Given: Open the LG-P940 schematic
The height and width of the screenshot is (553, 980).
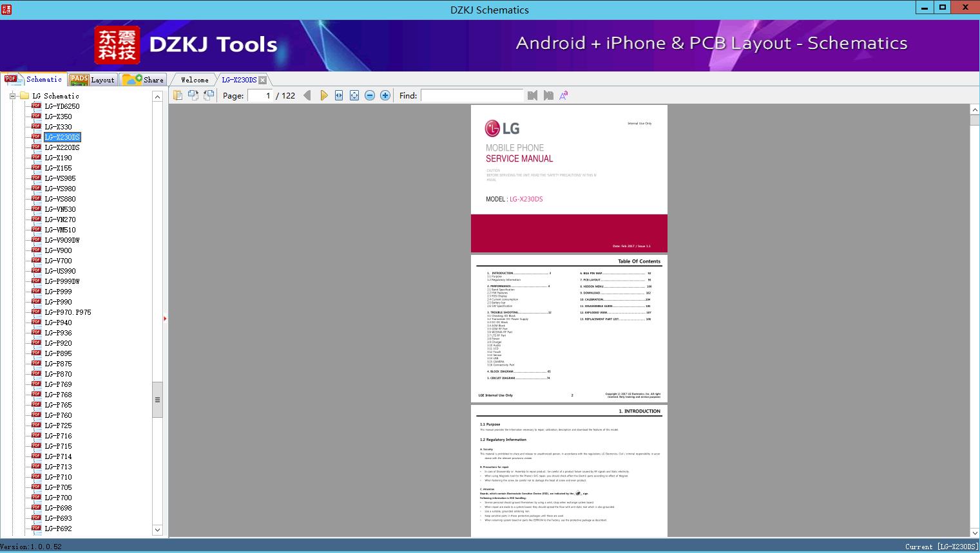Looking at the screenshot, I should (58, 323).
